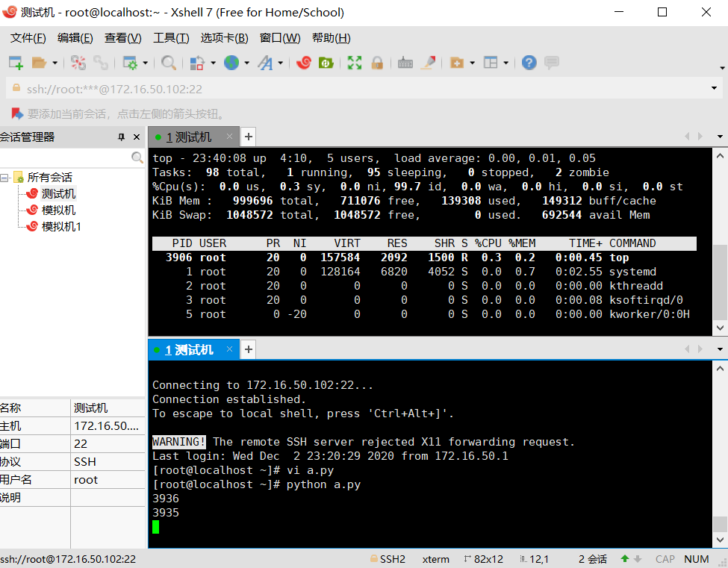728x568 pixels.
Task: Open the 查看(V) menu
Action: coord(123,38)
